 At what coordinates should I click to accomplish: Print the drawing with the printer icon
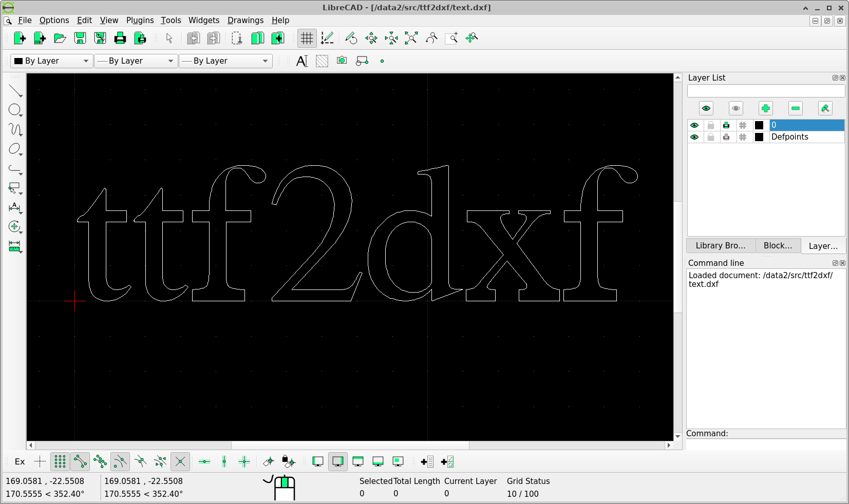click(120, 38)
